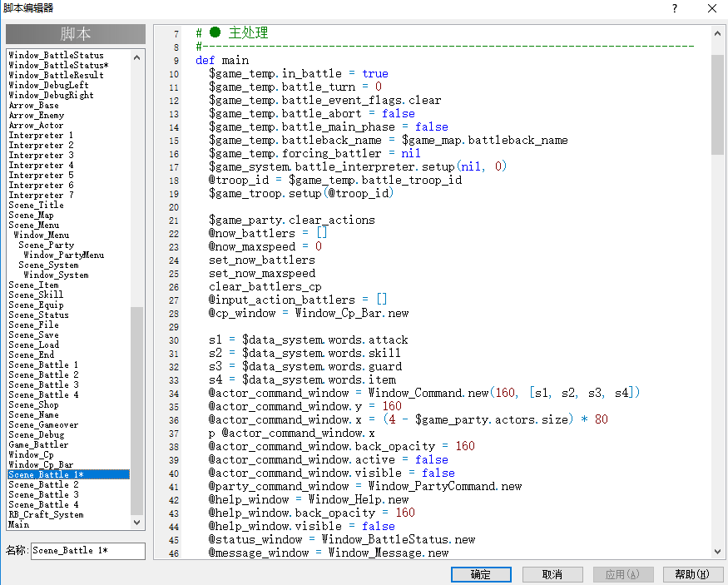Select Scene_Gameover script
728x585 pixels.
[x=43, y=425]
